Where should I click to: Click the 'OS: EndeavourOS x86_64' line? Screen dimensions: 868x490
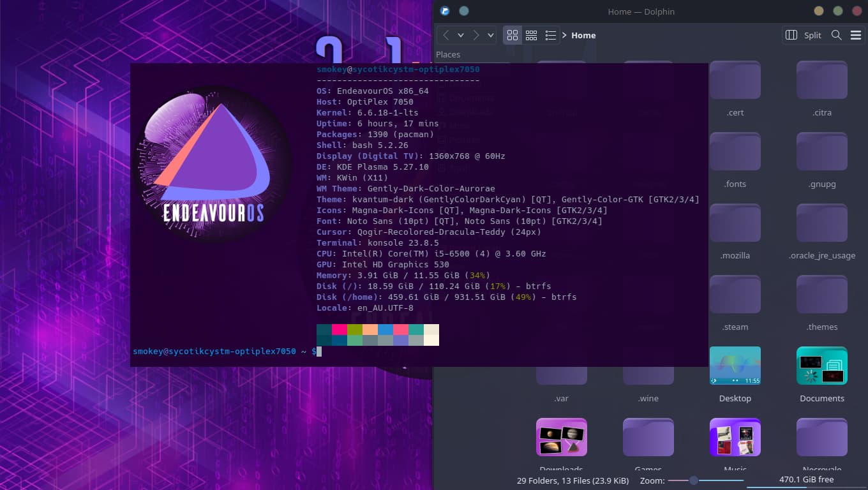[373, 91]
